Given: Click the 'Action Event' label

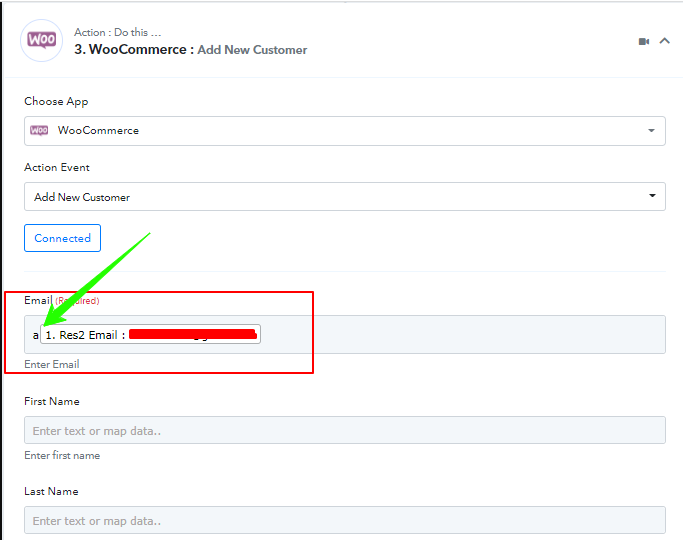Looking at the screenshot, I should click(x=57, y=168).
